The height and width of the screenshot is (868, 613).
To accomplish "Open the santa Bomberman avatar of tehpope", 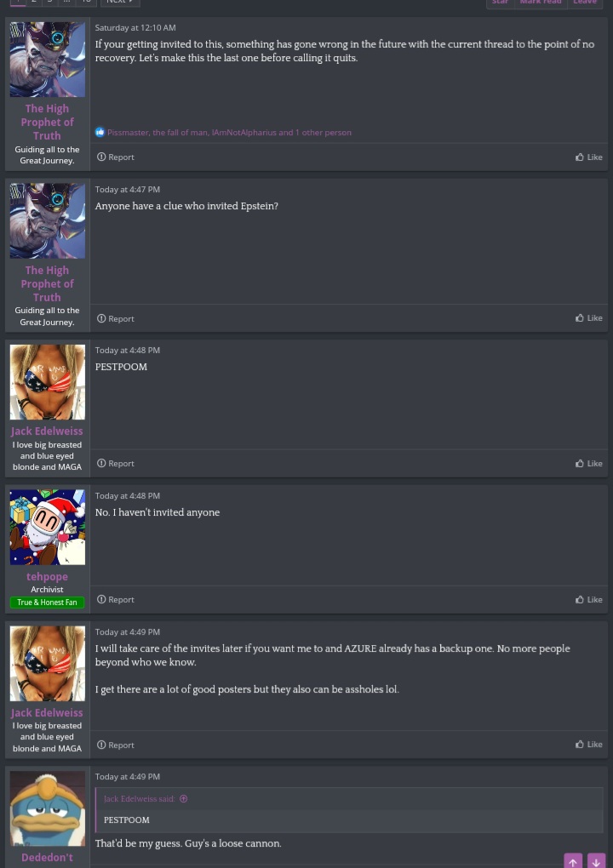I will (48, 527).
